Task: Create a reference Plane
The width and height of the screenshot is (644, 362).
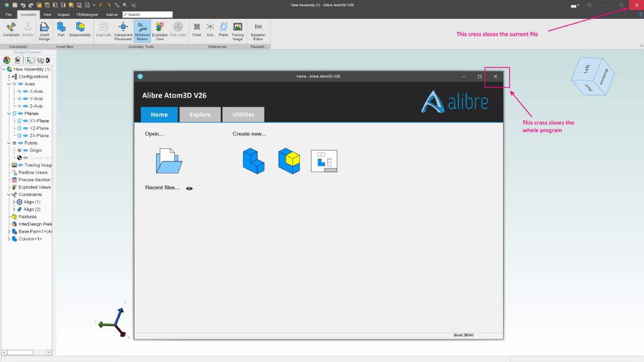Action: [x=223, y=30]
